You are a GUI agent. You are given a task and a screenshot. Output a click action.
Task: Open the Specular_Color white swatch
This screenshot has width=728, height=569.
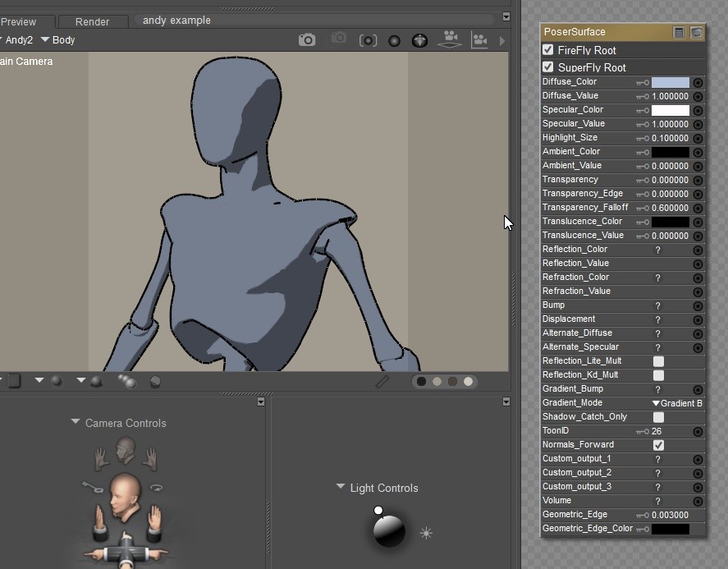[670, 110]
